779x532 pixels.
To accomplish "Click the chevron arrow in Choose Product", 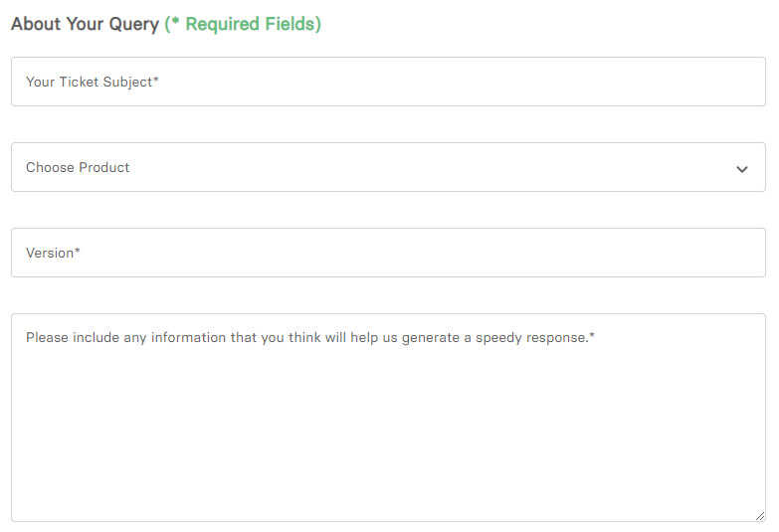I will (741, 169).
